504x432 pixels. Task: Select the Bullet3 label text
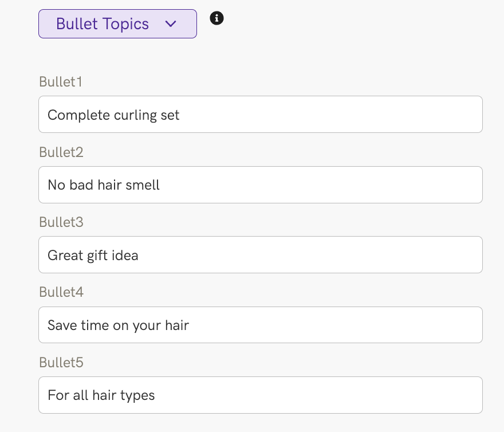coord(61,222)
